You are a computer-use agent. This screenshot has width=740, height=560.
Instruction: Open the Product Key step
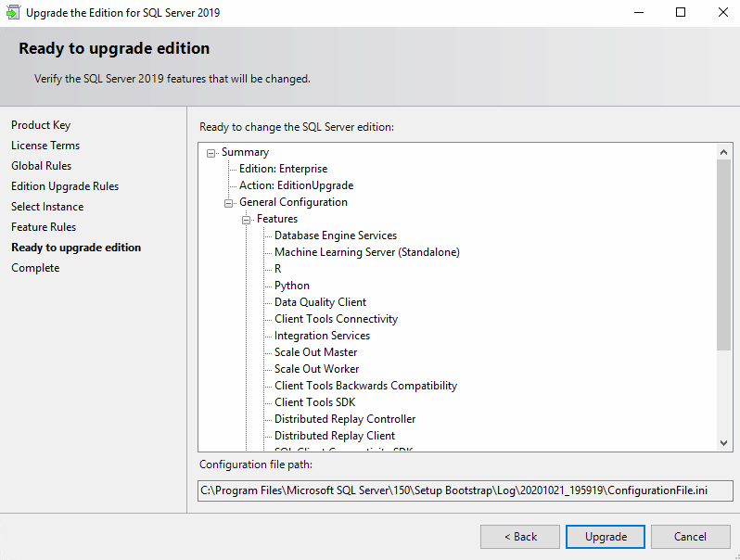[41, 125]
